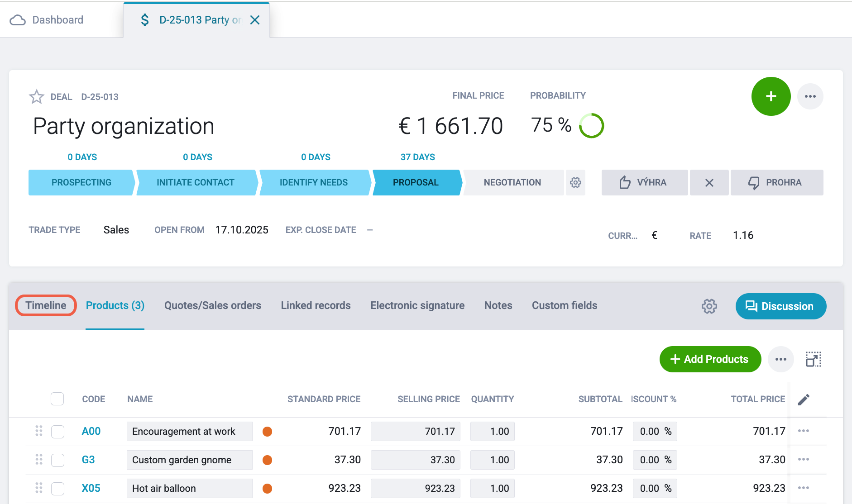
Task: Click the Dashboard cloud icon
Action: tap(18, 20)
